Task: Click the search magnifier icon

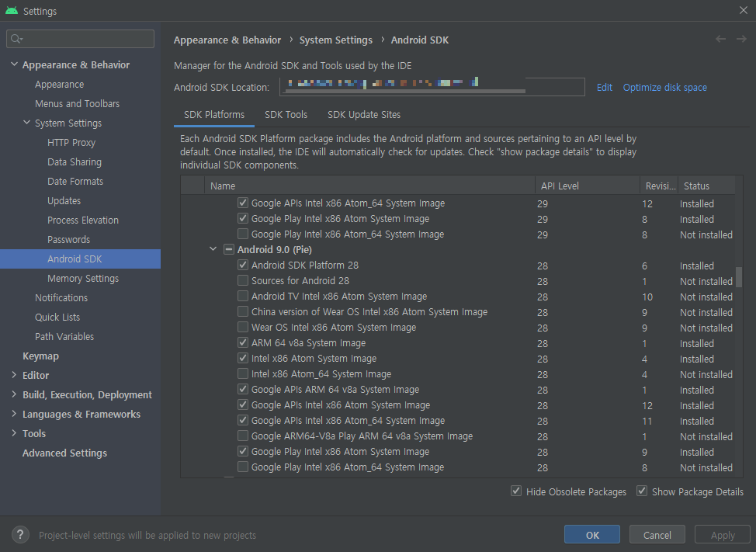Action: 16,39
